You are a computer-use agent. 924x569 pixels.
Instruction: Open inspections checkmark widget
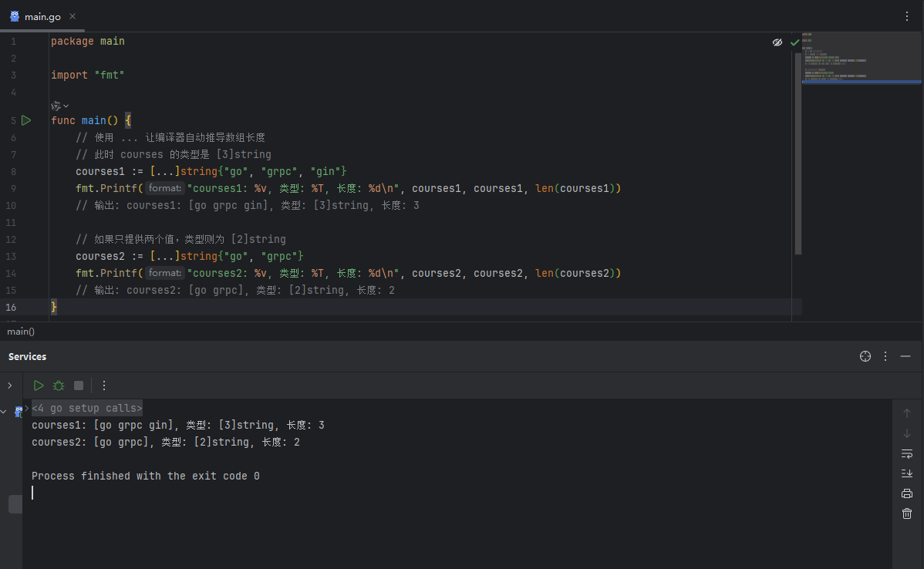pos(795,42)
